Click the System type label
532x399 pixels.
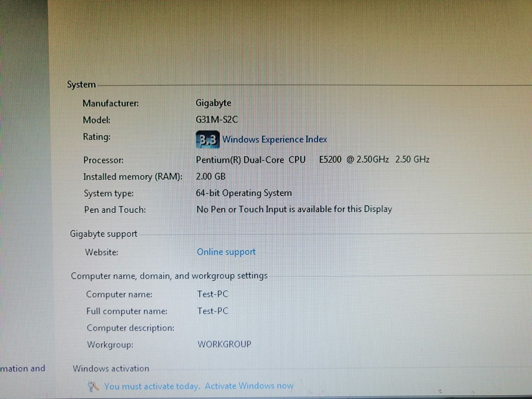[x=109, y=193]
